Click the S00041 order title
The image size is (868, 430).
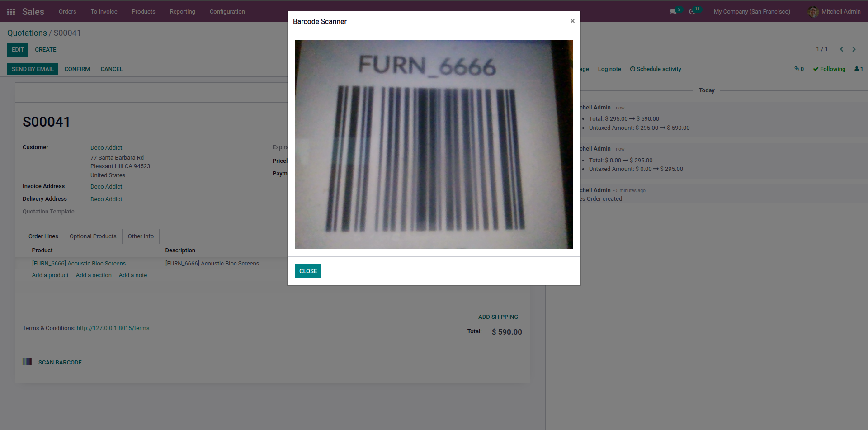[47, 122]
